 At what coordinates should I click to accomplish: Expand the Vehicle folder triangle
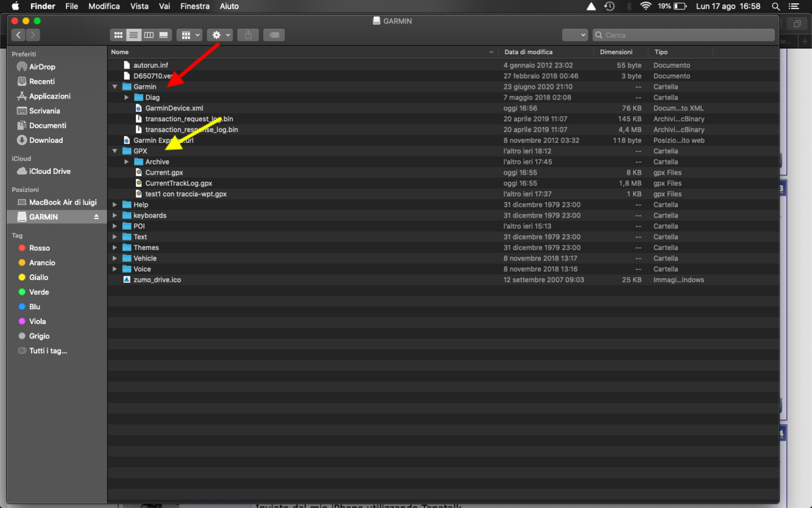pos(115,258)
